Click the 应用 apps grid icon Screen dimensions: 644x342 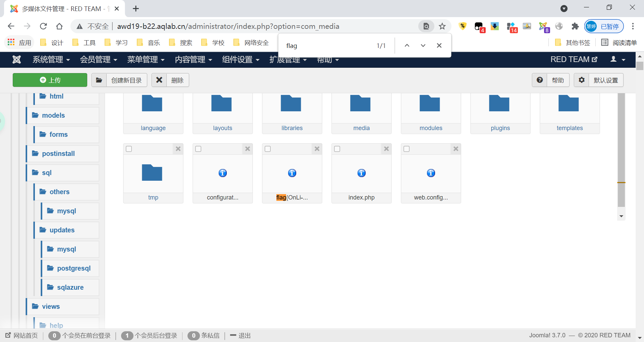pos(11,42)
